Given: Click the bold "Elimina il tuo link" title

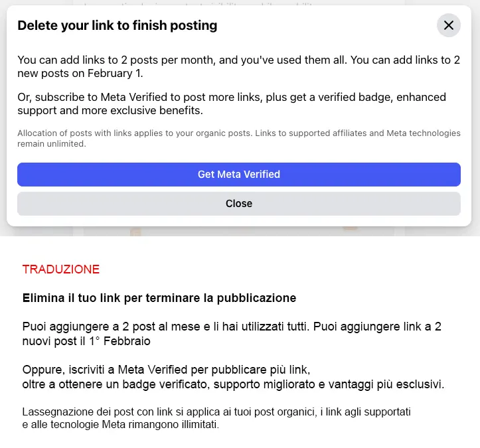Looking at the screenshot, I should tap(159, 298).
